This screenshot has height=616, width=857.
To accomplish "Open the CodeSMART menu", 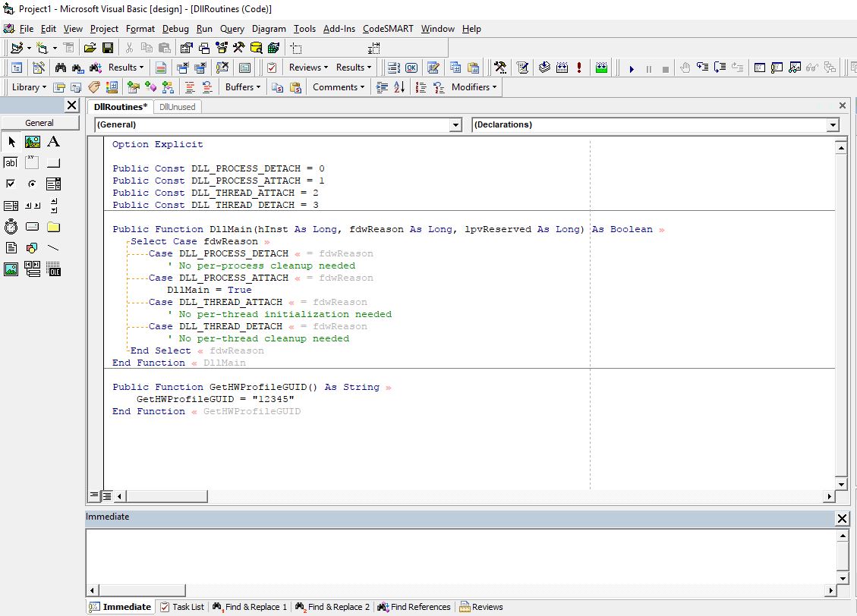I will pos(388,29).
